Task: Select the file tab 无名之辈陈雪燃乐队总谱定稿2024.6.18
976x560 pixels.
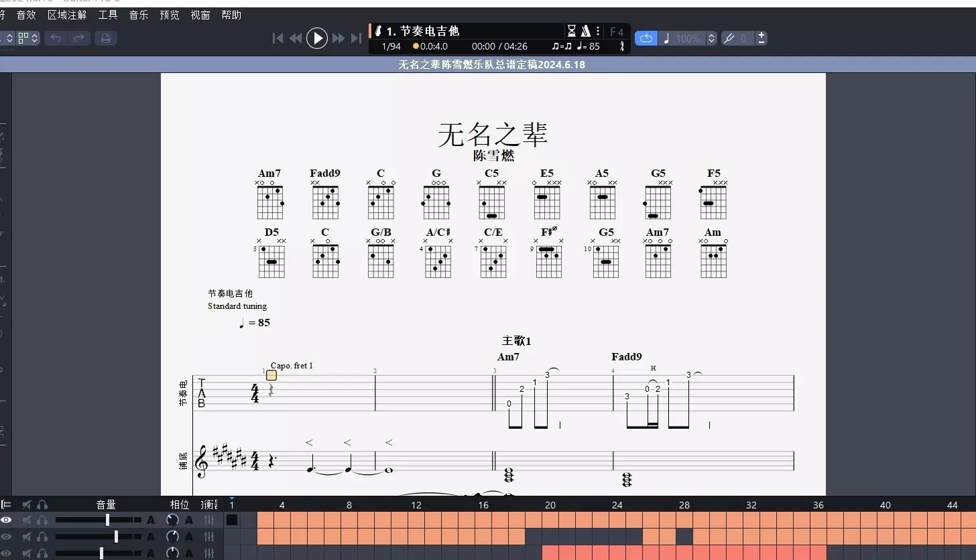Action: 491,64
